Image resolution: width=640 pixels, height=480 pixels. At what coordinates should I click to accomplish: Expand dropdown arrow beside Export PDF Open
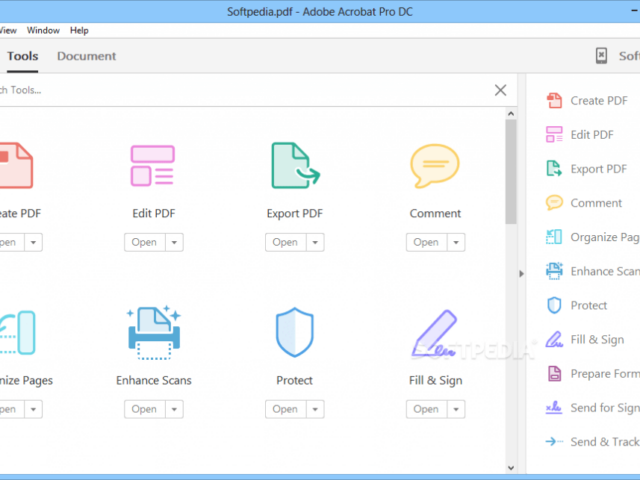click(316, 242)
